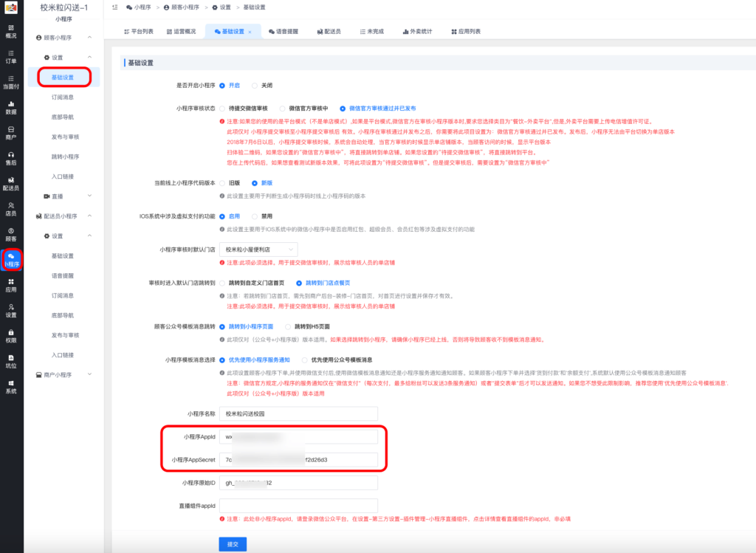Open 售后 after-sales headset icon
The image size is (756, 553).
click(x=11, y=158)
